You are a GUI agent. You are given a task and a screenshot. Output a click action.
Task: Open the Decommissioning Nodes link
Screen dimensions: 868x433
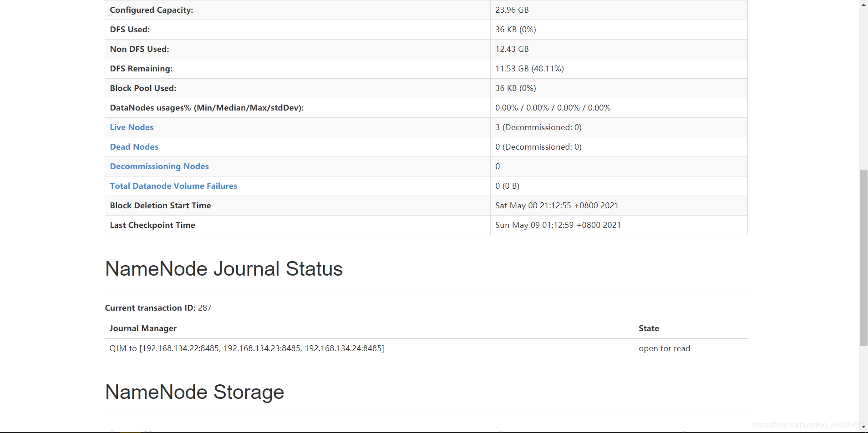click(x=159, y=166)
